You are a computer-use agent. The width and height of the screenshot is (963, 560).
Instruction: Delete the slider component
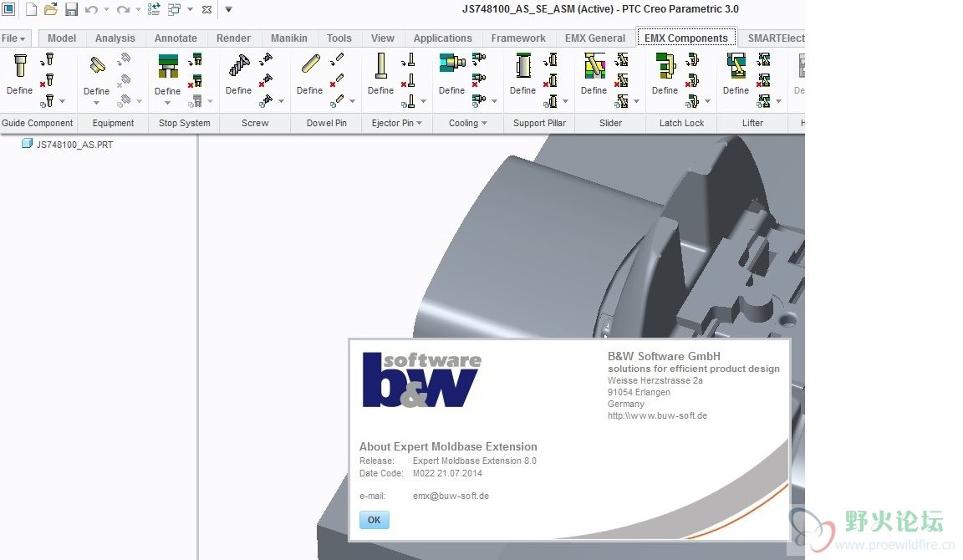click(622, 80)
